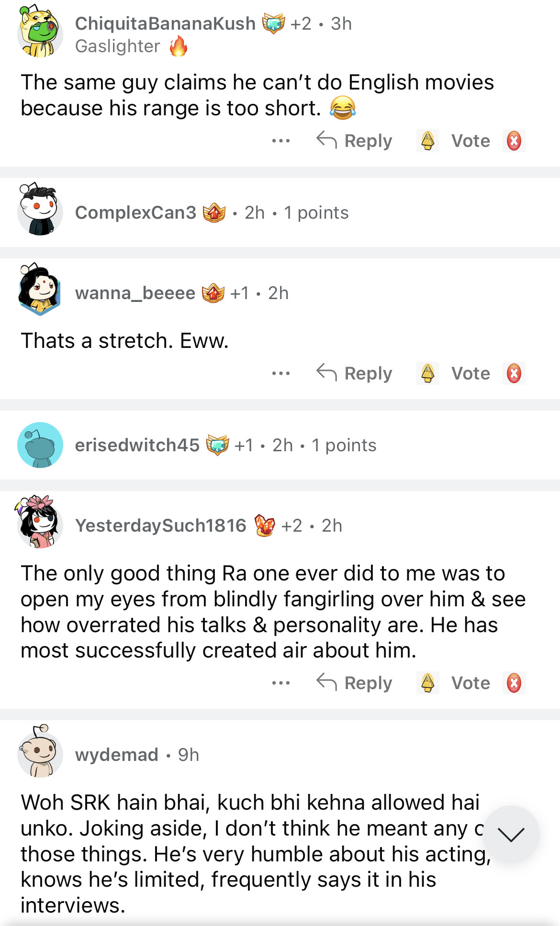This screenshot has height=926, width=560.
Task: Downvote YesterdaySuch1816's comment
Action: coord(514,683)
